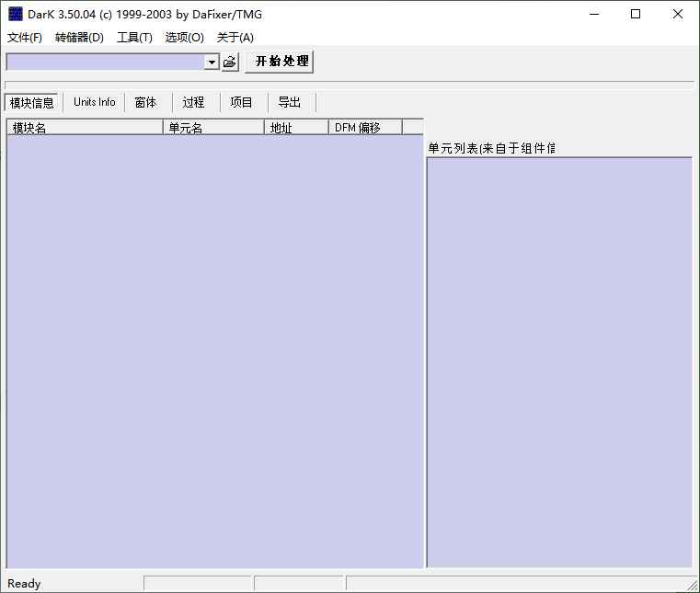Click the Ready status bar text
The height and width of the screenshot is (593, 700).
coord(24,584)
